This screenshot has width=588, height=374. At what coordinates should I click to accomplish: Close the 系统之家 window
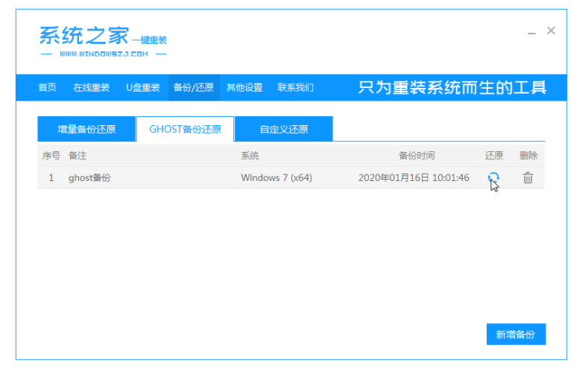[x=551, y=31]
